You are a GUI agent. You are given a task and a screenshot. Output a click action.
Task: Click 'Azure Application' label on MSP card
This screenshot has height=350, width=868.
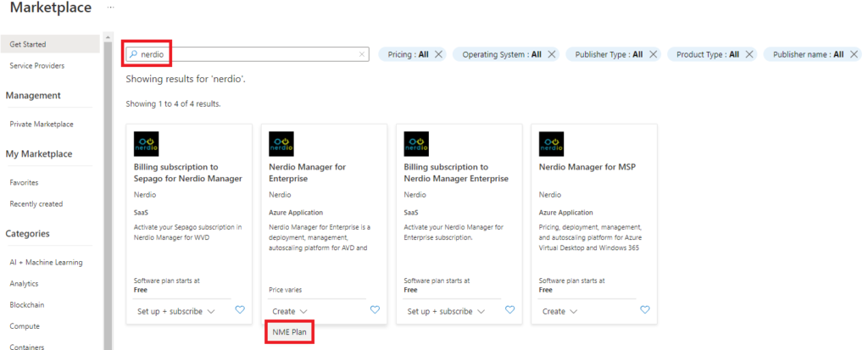(x=565, y=212)
